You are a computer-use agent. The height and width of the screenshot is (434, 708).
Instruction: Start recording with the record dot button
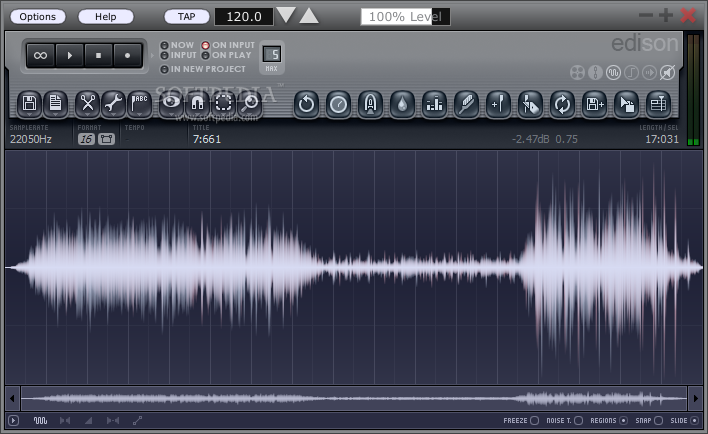[127, 56]
